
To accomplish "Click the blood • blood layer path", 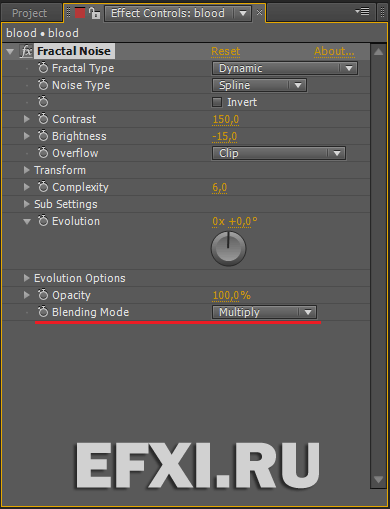I will click(42, 33).
